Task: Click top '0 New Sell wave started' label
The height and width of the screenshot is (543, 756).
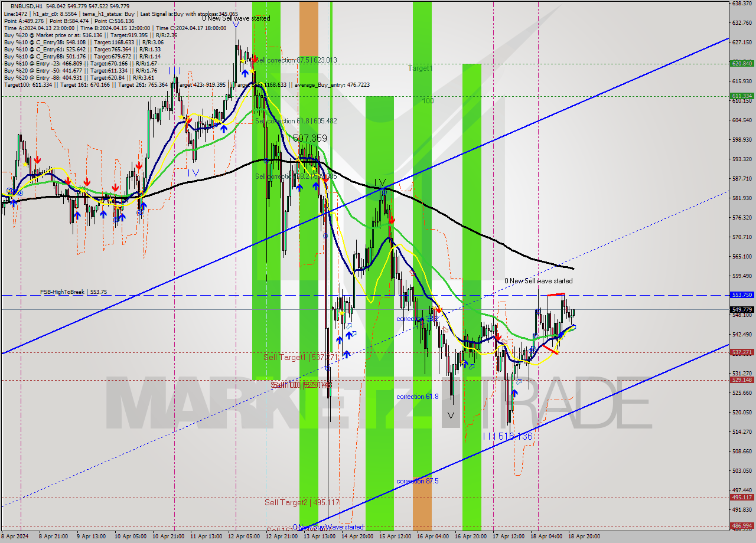Action: click(236, 18)
